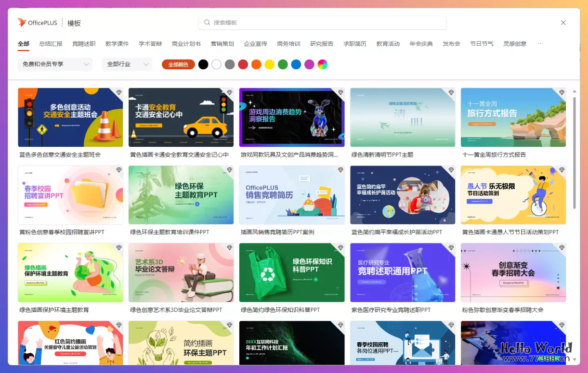Open the 营销策划 tab
The height and width of the screenshot is (373, 588).
click(x=222, y=44)
